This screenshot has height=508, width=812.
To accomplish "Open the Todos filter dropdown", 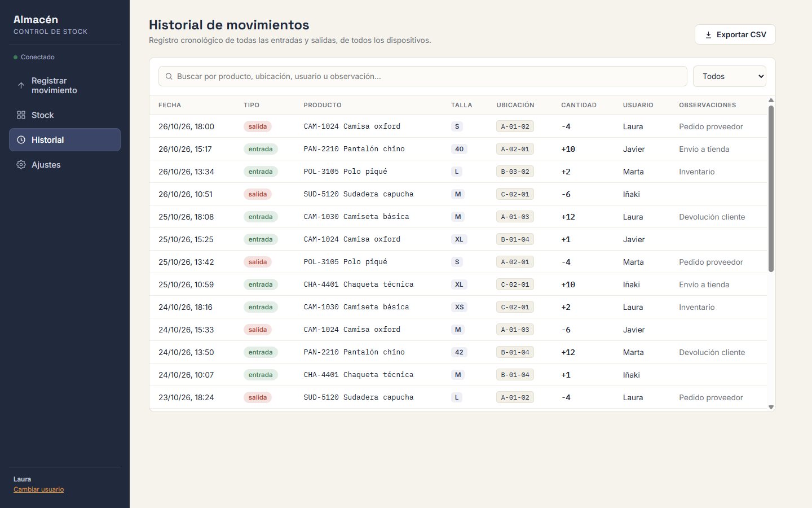I will coord(729,77).
